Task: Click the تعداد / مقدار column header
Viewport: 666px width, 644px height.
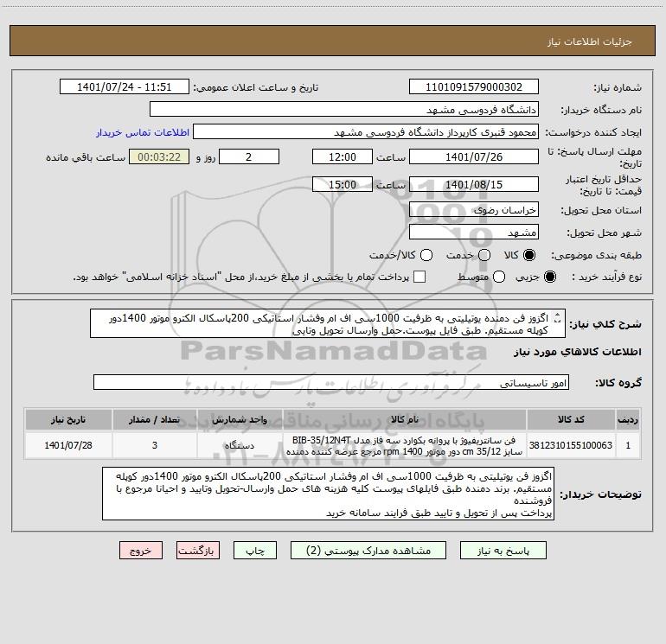Action: click(155, 420)
